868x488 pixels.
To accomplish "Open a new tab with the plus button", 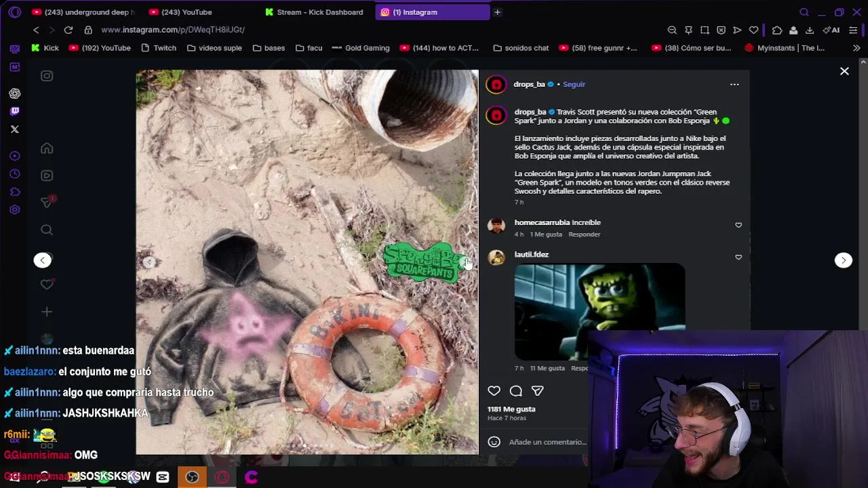I will (x=497, y=12).
